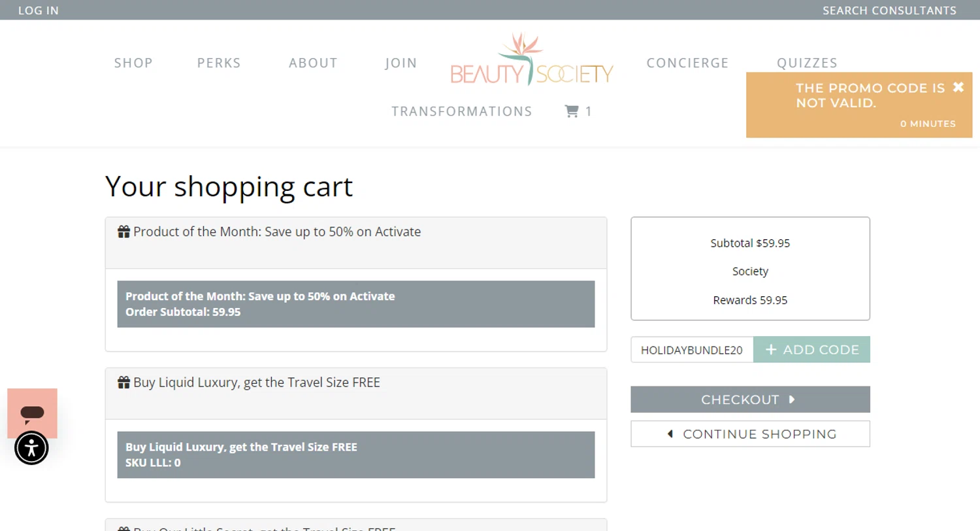
Task: Select the Order Subtotal: 59.95 promo banner
Action: (x=356, y=304)
